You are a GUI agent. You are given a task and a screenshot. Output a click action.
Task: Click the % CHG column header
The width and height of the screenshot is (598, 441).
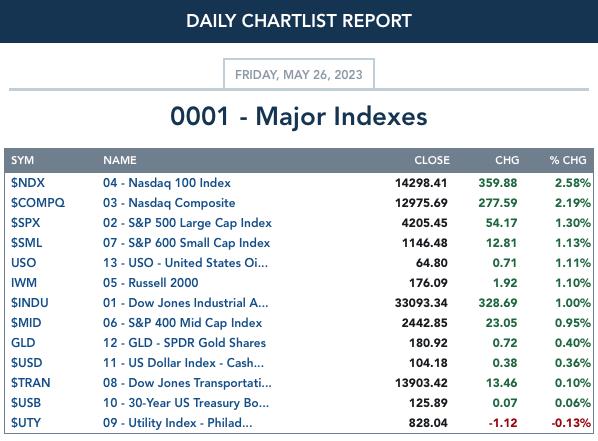pyautogui.click(x=568, y=160)
